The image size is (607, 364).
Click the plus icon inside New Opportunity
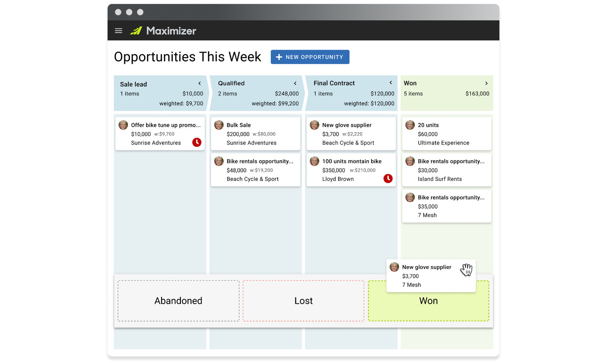click(x=279, y=57)
